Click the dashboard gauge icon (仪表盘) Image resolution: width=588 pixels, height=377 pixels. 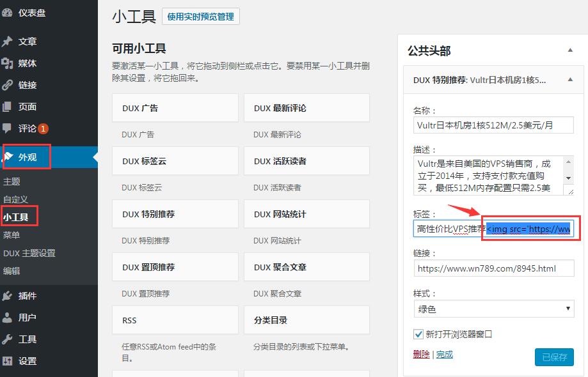click(x=7, y=13)
